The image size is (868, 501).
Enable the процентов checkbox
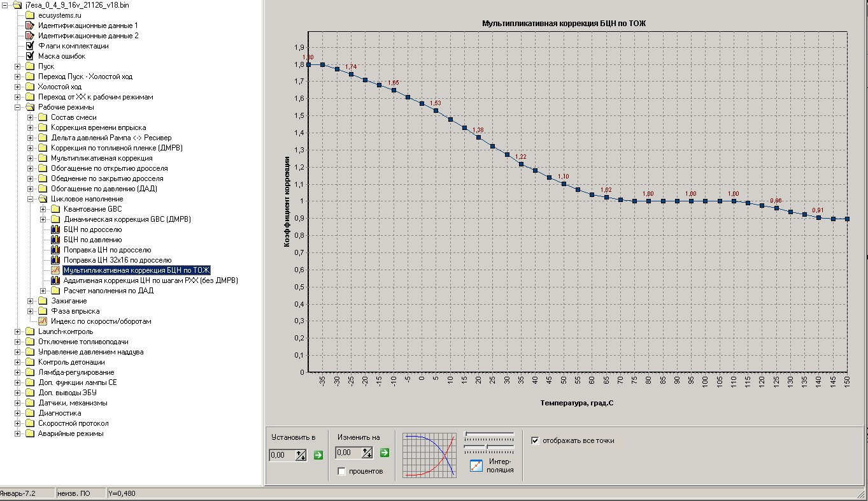click(342, 471)
